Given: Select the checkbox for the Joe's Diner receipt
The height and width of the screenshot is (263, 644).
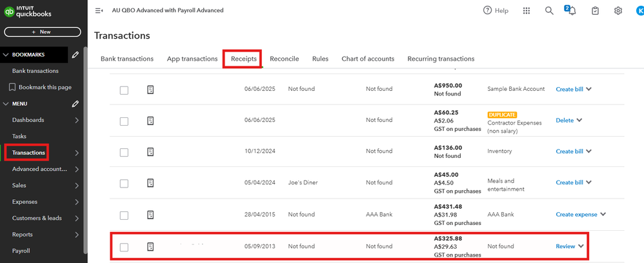Looking at the screenshot, I should coord(124,183).
